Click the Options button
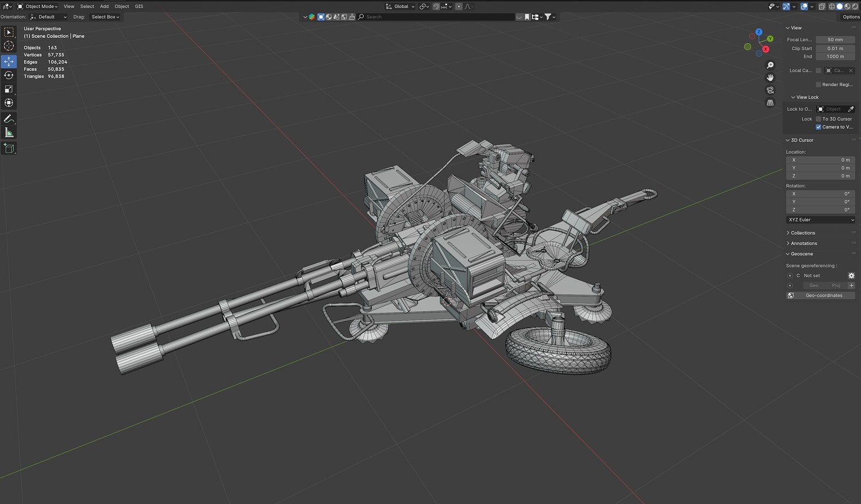This screenshot has height=504, width=861. click(x=851, y=17)
